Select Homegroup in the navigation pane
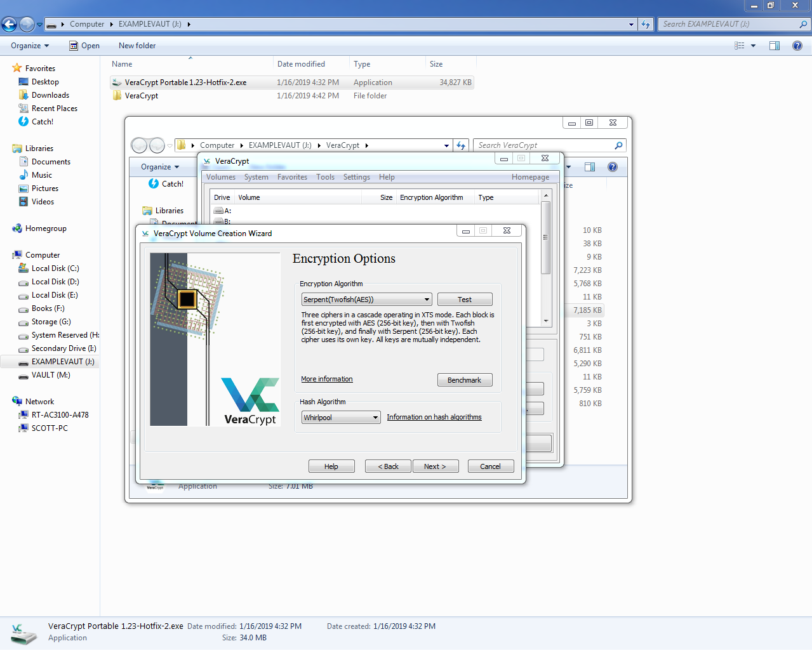812x660 pixels. pyautogui.click(x=39, y=228)
